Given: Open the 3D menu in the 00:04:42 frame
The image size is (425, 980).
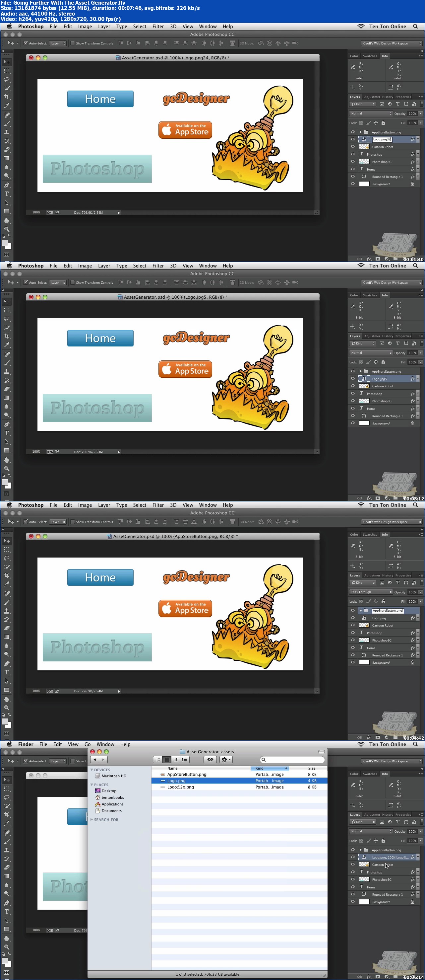Looking at the screenshot, I should pyautogui.click(x=173, y=505).
